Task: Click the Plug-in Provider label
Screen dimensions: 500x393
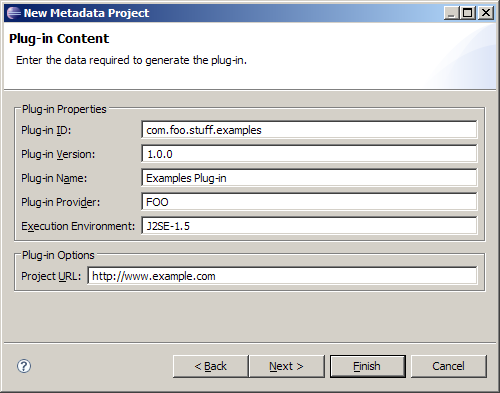Action: 60,202
